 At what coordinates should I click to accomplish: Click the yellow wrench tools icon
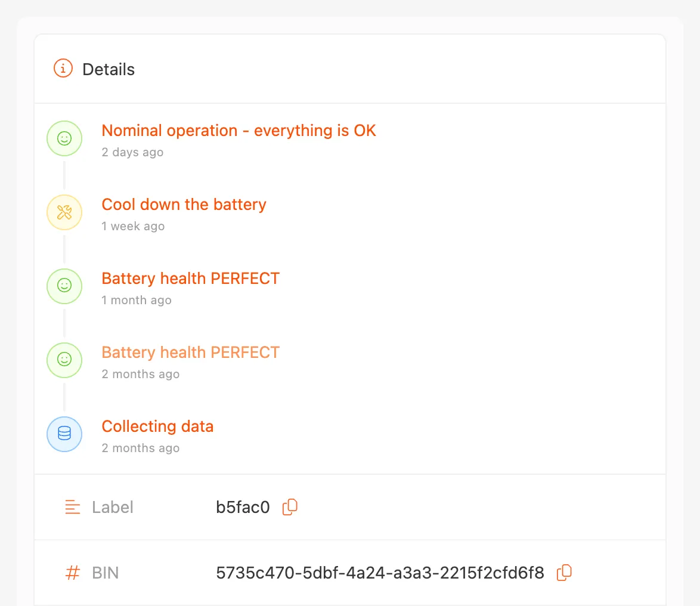(x=64, y=212)
